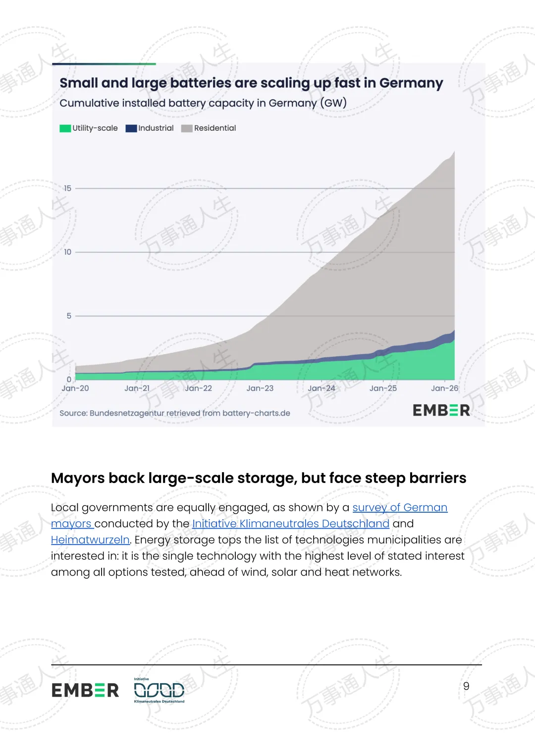Click the 15 GW gridline label
The image size is (535, 756).
(68, 188)
